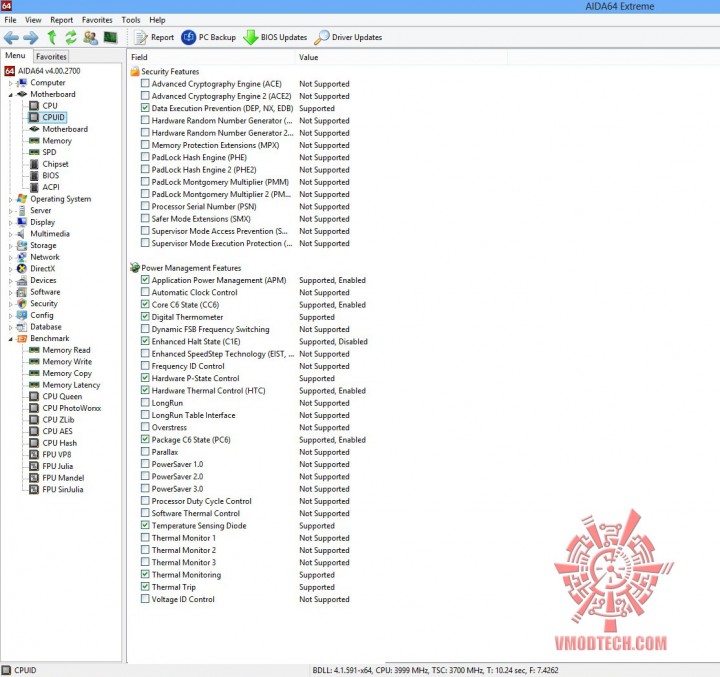
Task: Click the BIOS Updates green arrow icon
Action: pos(250,37)
